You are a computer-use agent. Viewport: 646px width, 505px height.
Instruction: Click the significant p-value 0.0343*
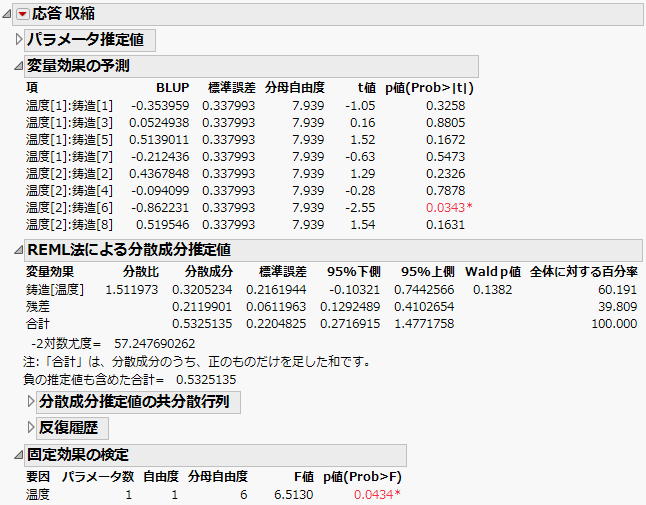[x=449, y=208]
